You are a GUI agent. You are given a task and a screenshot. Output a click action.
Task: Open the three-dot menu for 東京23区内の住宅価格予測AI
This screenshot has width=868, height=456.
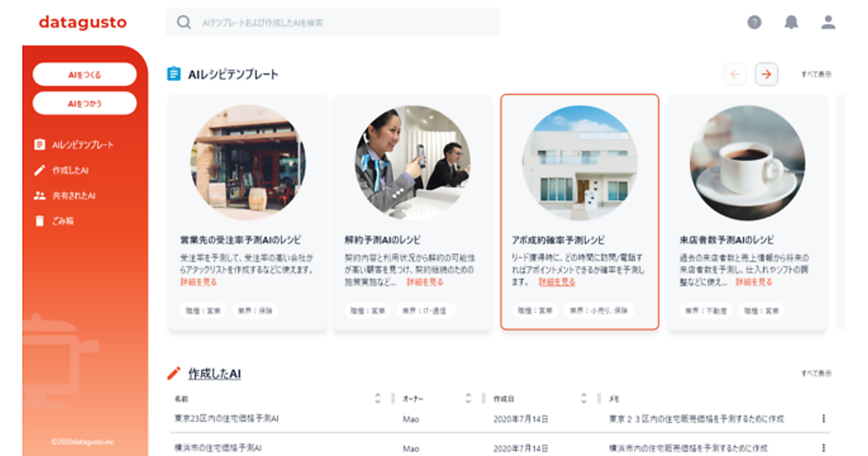pos(823,418)
